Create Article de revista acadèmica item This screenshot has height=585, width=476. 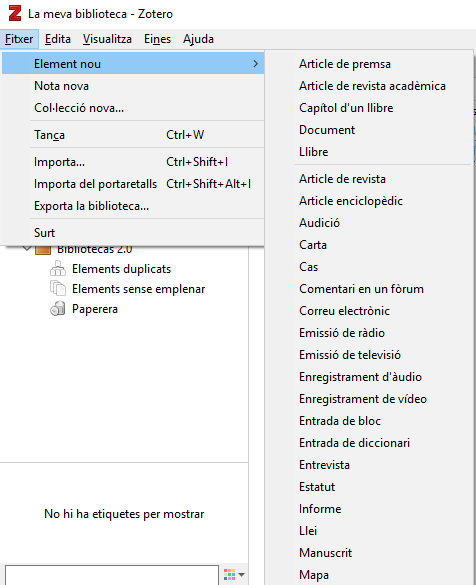[369, 86]
